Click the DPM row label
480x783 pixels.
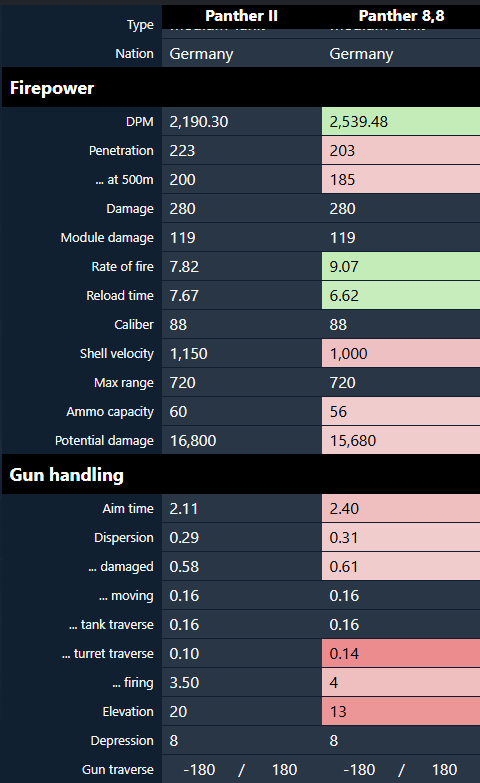coord(139,122)
